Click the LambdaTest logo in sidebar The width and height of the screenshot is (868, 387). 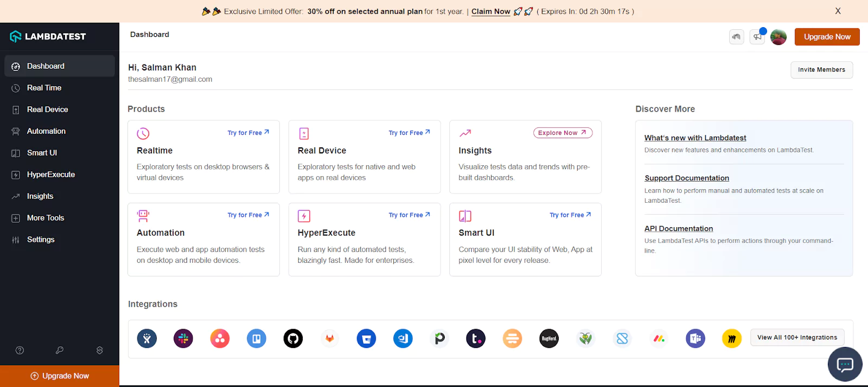click(48, 36)
